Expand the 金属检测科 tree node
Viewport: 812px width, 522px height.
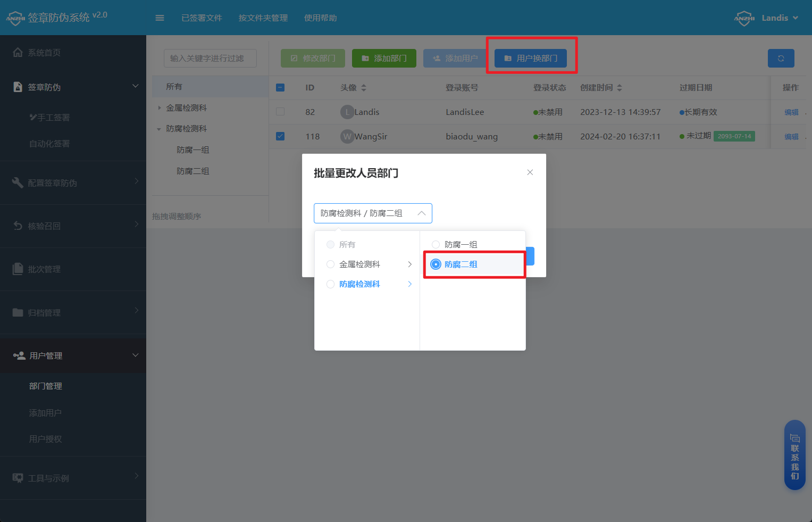tap(159, 107)
